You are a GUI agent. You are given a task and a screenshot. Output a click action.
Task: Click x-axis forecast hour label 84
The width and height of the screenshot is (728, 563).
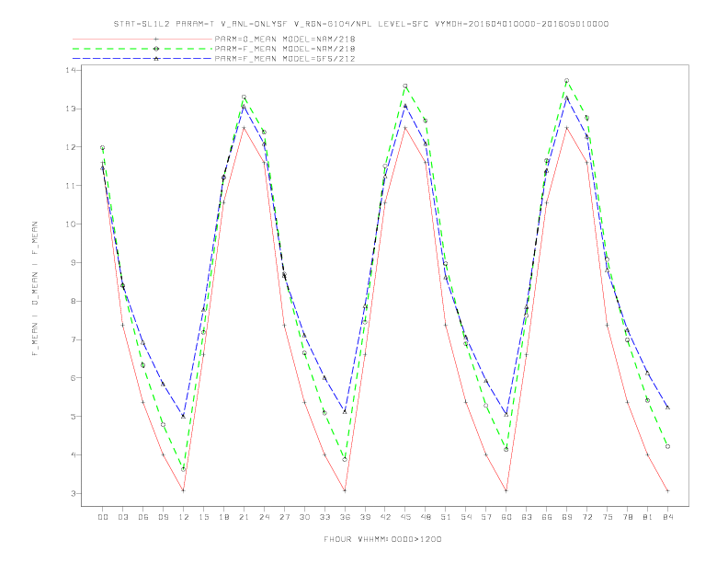click(x=667, y=517)
